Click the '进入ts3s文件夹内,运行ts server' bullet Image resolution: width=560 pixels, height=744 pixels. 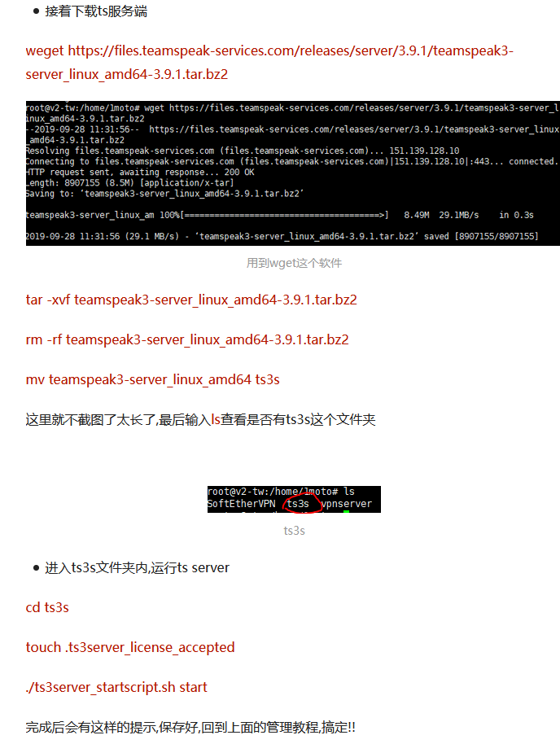[x=137, y=567]
